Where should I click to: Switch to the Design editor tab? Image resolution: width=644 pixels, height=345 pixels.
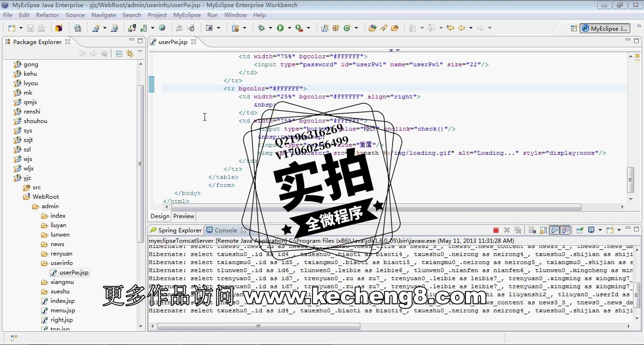click(160, 216)
